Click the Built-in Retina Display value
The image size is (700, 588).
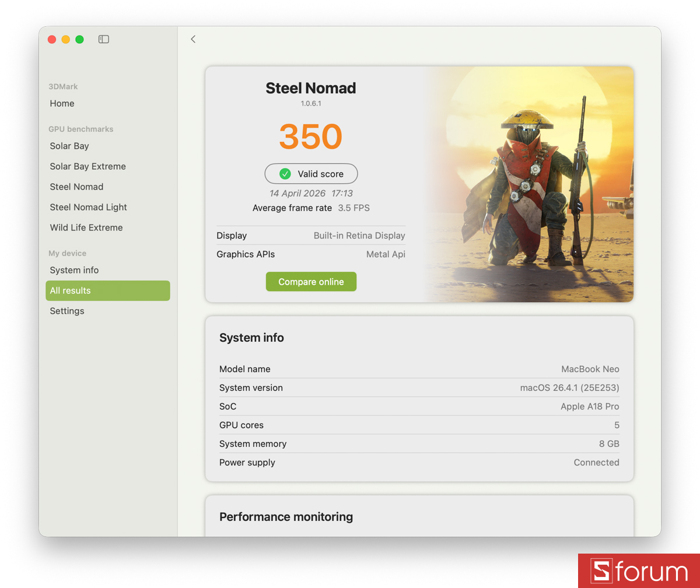(x=358, y=236)
